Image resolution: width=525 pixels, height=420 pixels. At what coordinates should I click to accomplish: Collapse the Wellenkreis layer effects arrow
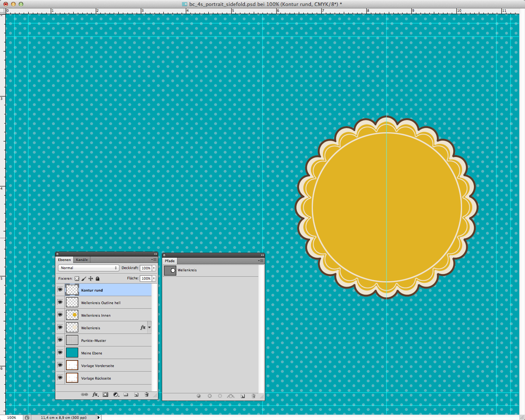149,327
